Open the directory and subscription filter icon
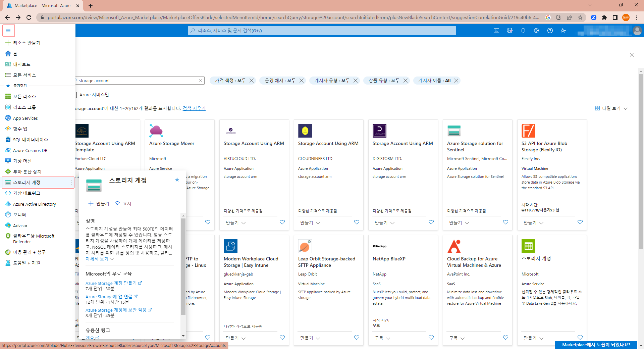 [x=510, y=31]
